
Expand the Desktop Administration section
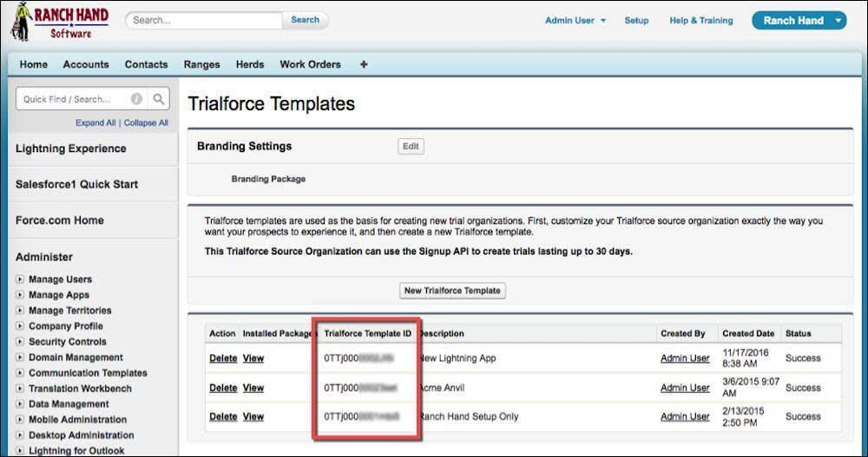tap(20, 434)
